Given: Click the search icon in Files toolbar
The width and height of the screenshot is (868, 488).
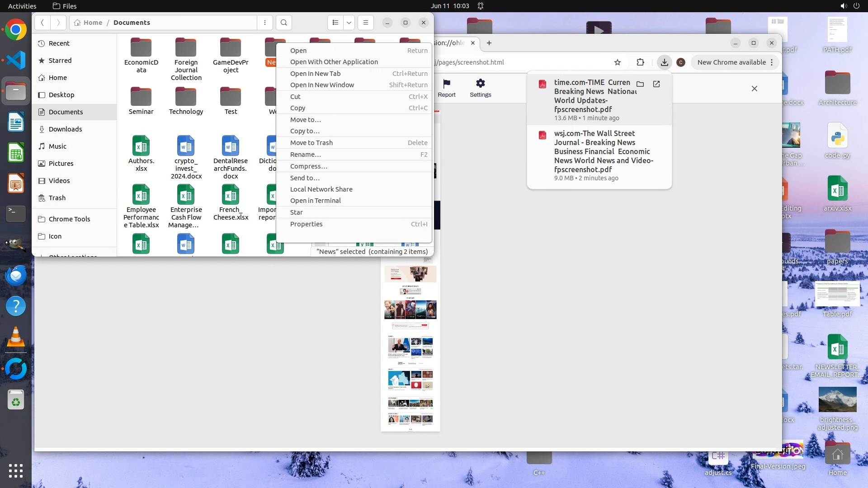Looking at the screenshot, I should pos(283,23).
